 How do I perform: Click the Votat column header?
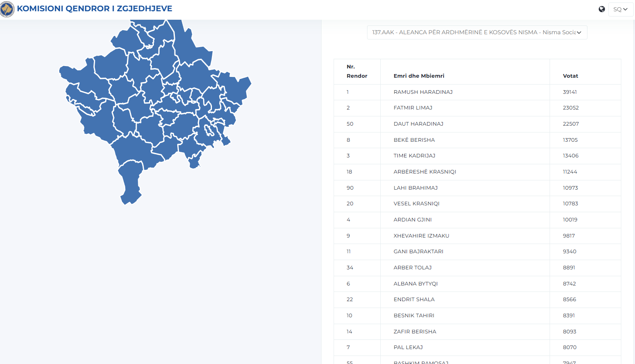click(570, 76)
